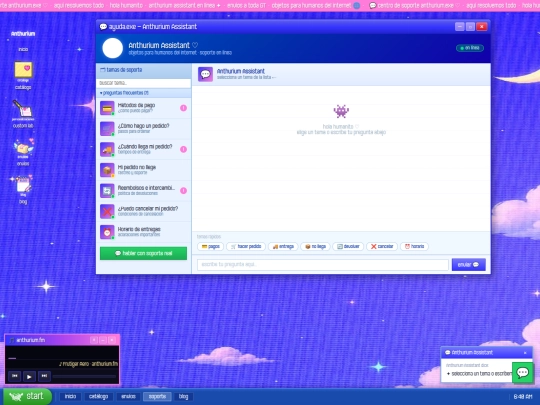
Task: Open catálogo in the taskbar
Action: pyautogui.click(x=98, y=396)
